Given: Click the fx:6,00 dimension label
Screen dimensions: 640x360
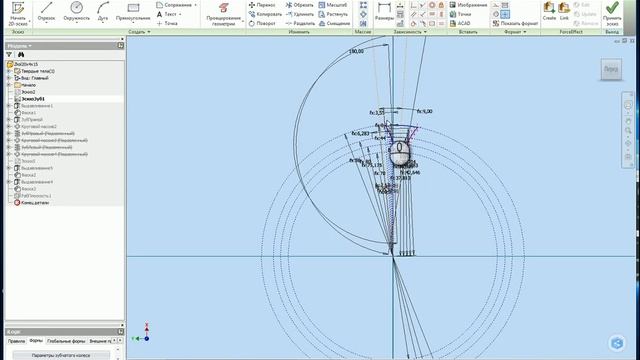Looking at the screenshot, I should [x=424, y=111].
